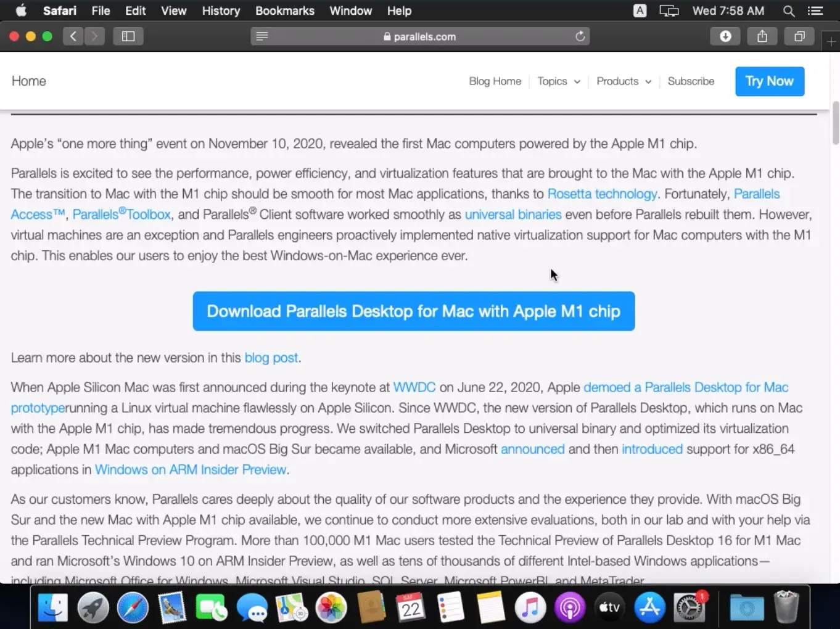Add a new tab with the plus button
Image resolution: width=840 pixels, height=629 pixels.
click(x=831, y=41)
